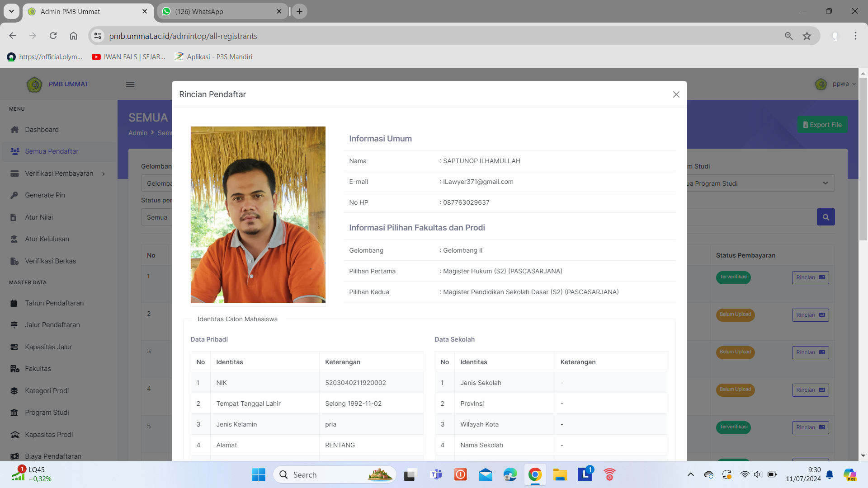Viewport: 868px width, 488px height.
Task: Open Rincian for first registrant row
Action: coord(810,277)
